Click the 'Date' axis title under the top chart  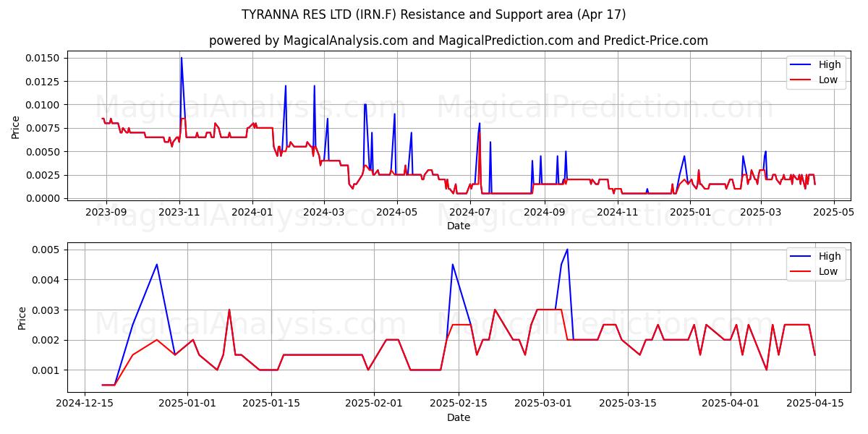(459, 226)
